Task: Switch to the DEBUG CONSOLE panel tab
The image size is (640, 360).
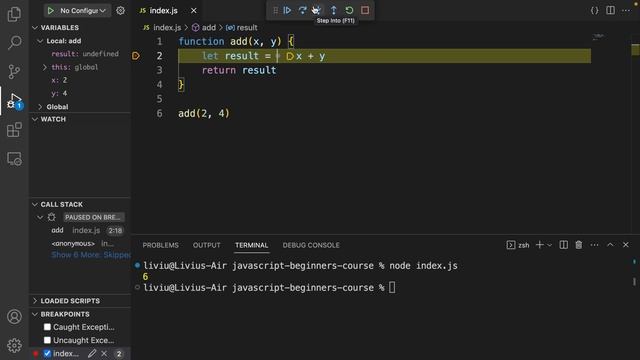Action: [311, 245]
